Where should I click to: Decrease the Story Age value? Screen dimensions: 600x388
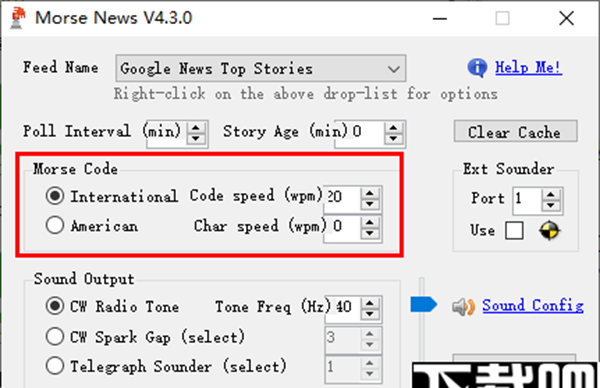(393, 139)
